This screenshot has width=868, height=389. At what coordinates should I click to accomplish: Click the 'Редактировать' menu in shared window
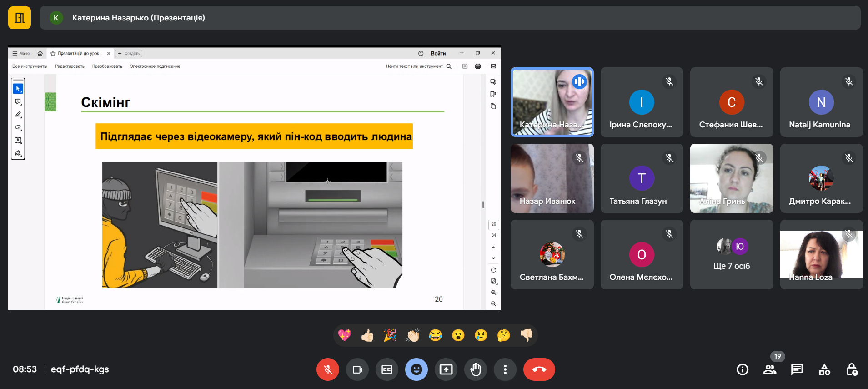[70, 66]
